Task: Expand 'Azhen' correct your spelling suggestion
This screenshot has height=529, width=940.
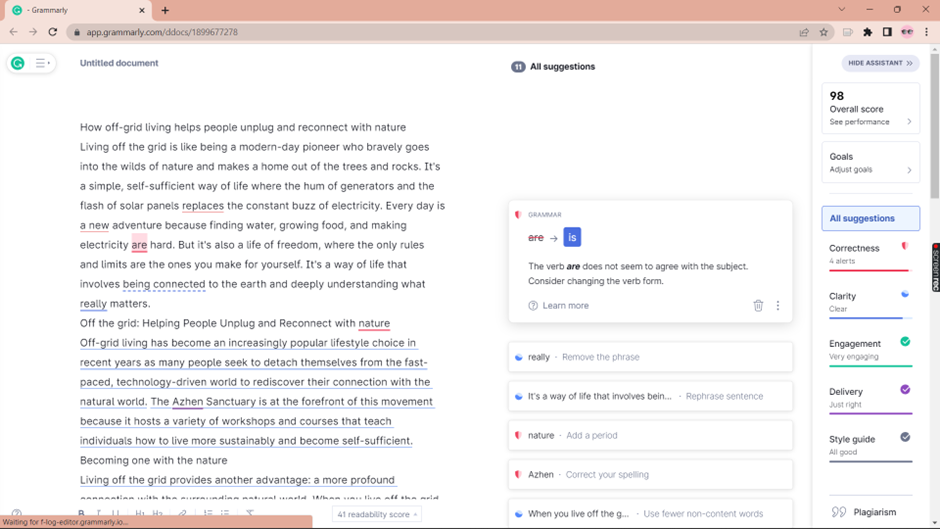Action: tap(650, 474)
